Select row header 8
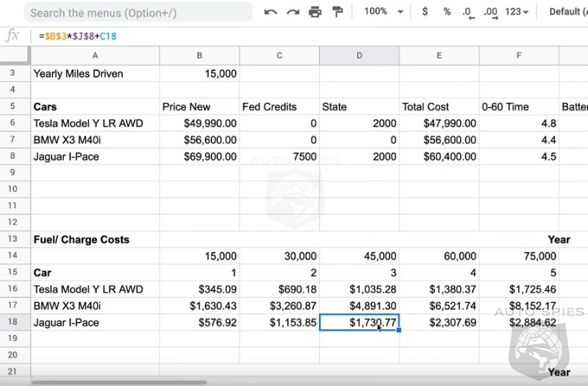This screenshot has height=386, width=588. pos(13,157)
